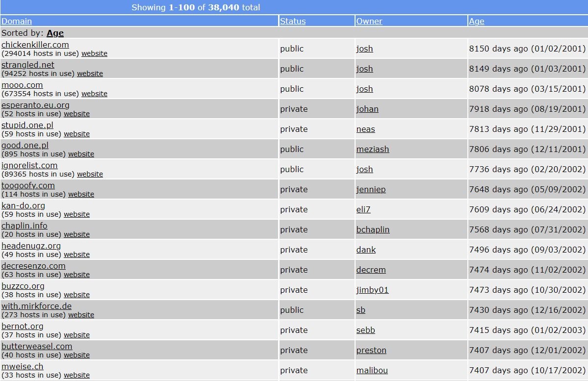Click the Age column header link
Viewport: 588px width, 381px height.
(477, 22)
